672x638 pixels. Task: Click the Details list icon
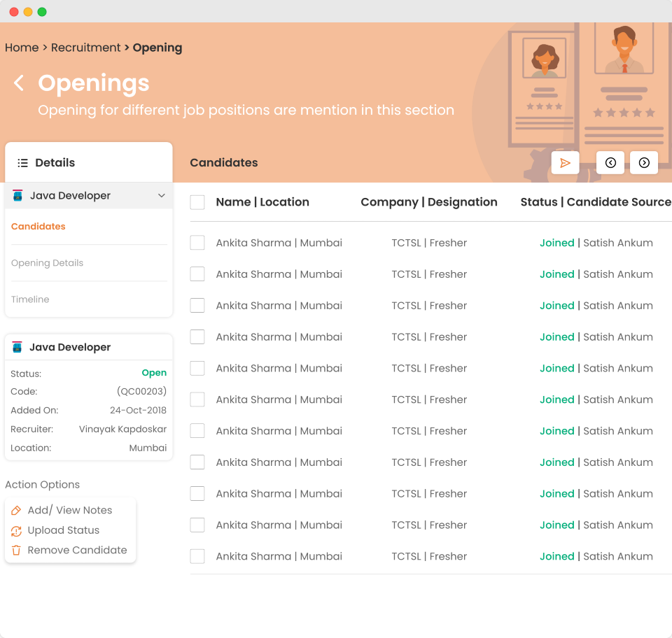[x=22, y=163]
